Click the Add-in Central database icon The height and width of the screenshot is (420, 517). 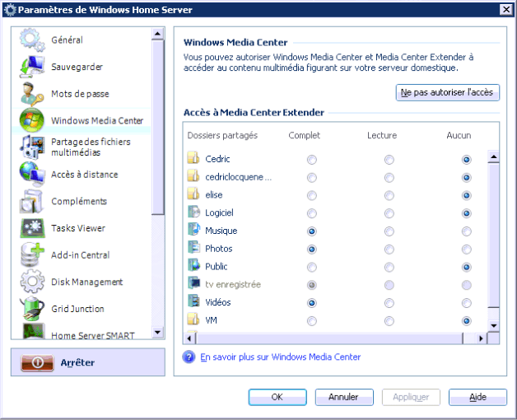(x=32, y=255)
